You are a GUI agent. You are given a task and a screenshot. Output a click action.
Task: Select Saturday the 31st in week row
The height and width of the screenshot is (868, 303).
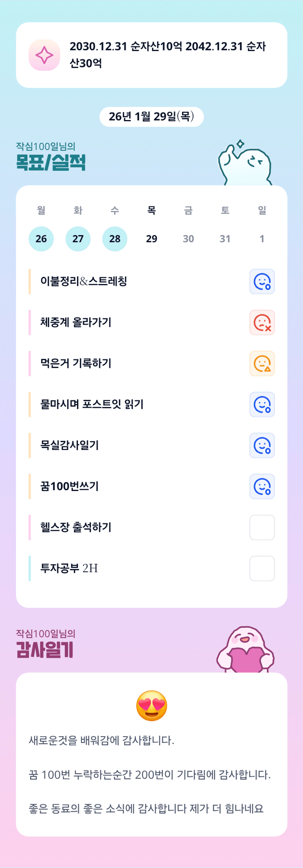[x=225, y=239]
